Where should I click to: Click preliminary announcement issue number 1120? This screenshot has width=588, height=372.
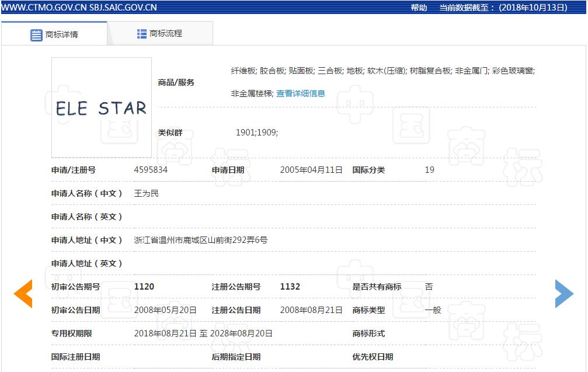[x=144, y=287]
